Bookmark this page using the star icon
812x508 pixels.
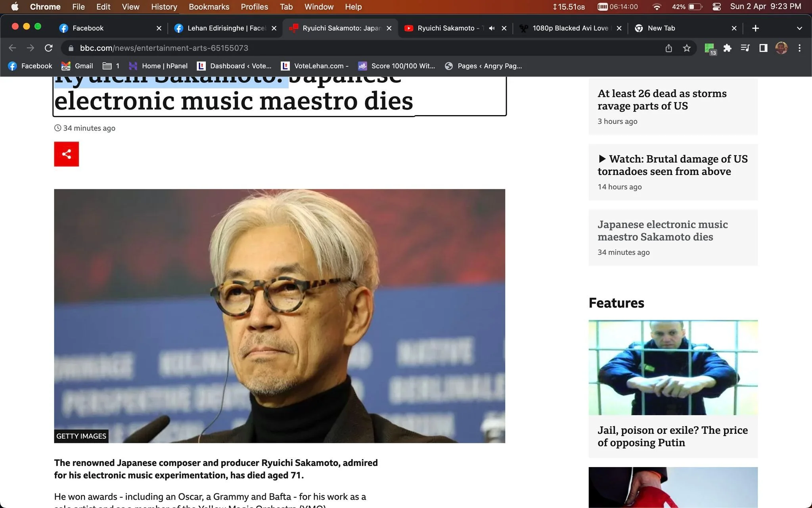(x=687, y=48)
